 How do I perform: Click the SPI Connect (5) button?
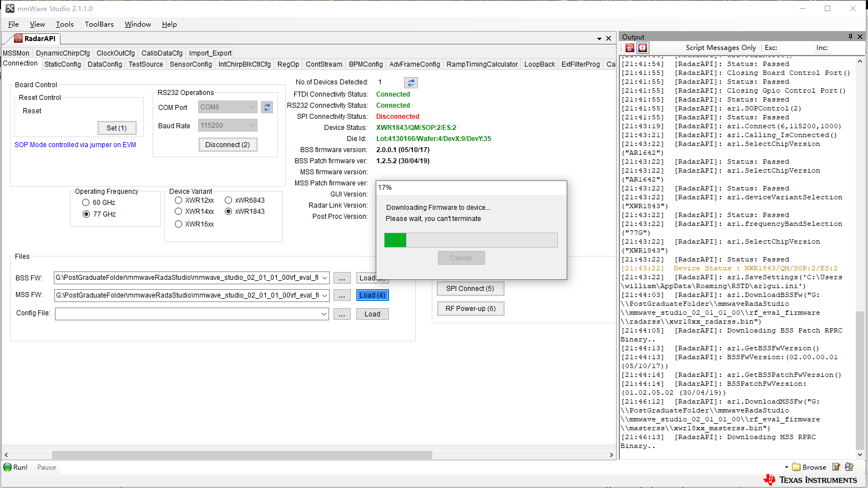pos(470,289)
